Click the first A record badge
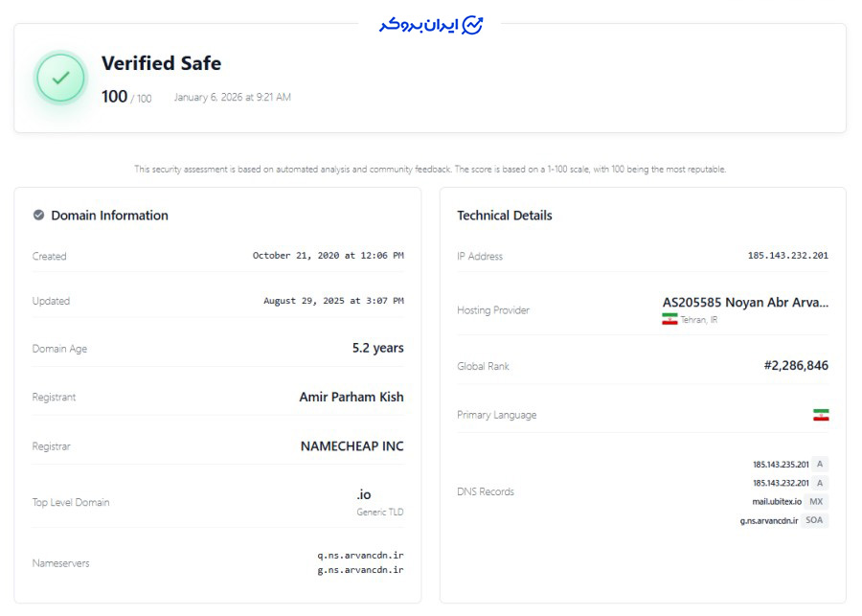The width and height of the screenshot is (862, 616). 820,464
